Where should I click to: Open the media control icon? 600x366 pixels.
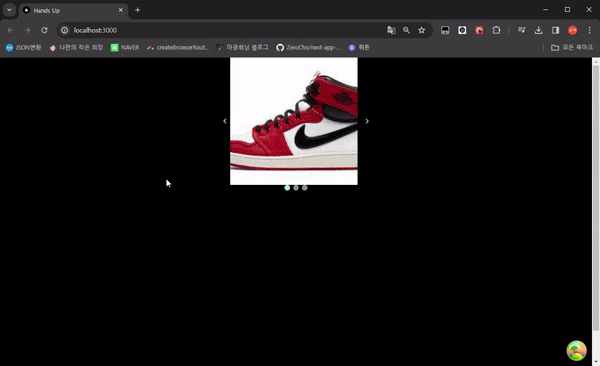coord(522,30)
